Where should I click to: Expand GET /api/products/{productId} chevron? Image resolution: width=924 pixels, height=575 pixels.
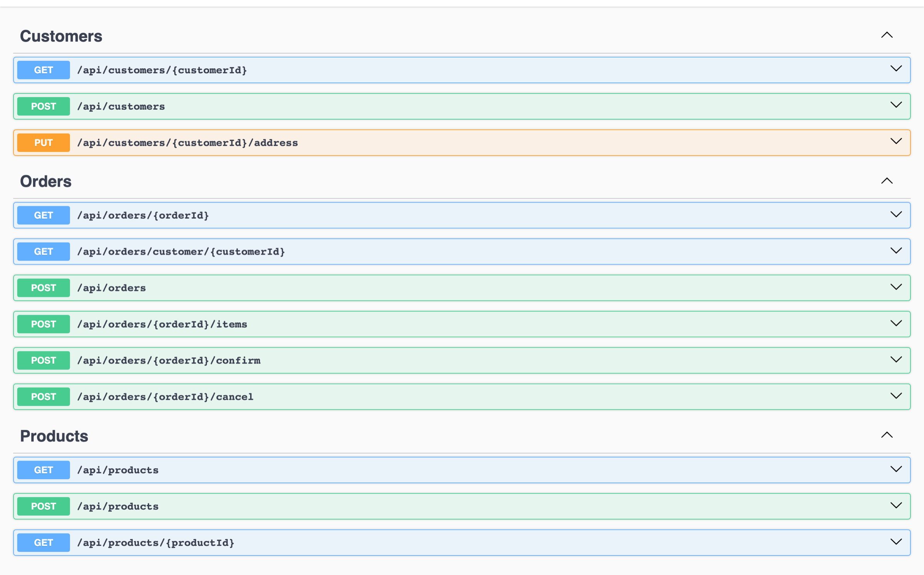click(x=896, y=541)
